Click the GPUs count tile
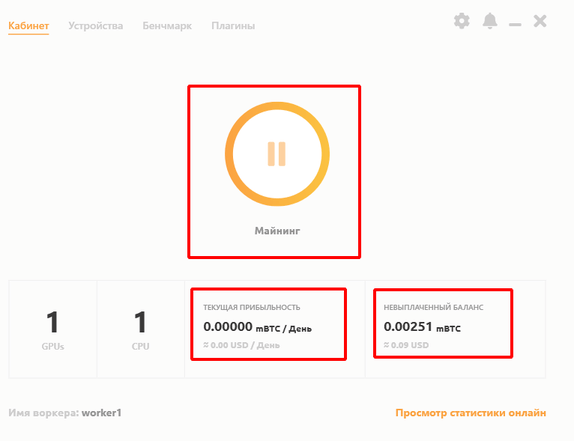574x441 pixels. tap(53, 329)
